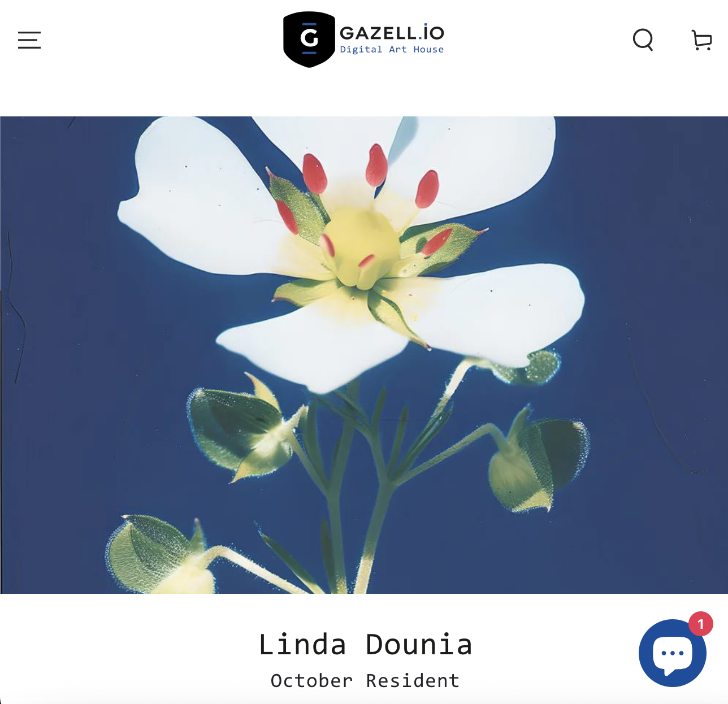Screen dimensions: 728x704
Task: Open the chat bubble widget
Action: click(673, 653)
